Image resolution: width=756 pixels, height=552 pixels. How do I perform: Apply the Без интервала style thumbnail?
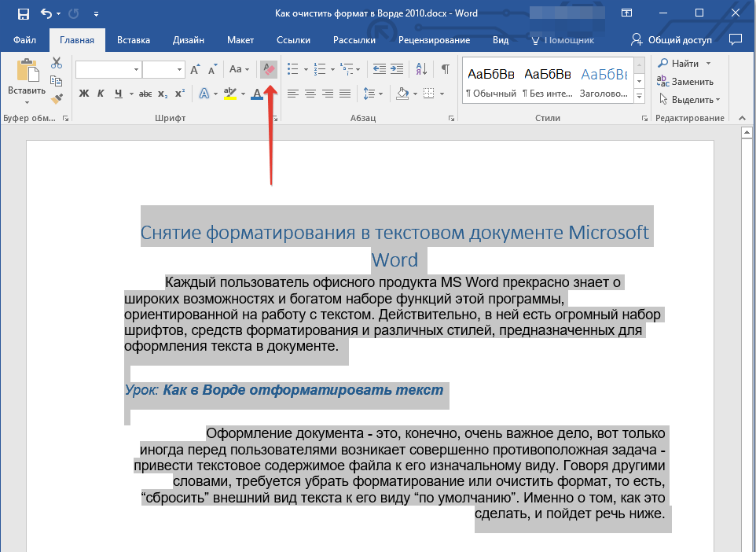coord(548,83)
